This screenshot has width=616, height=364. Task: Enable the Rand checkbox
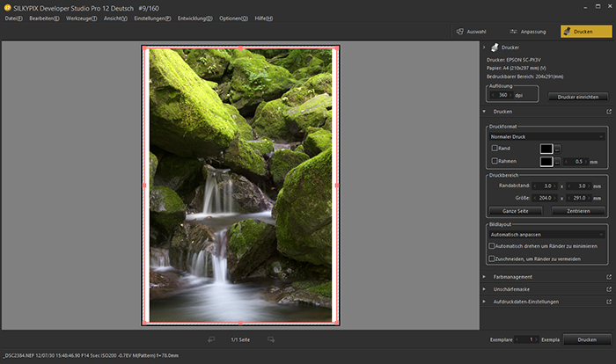pyautogui.click(x=494, y=149)
